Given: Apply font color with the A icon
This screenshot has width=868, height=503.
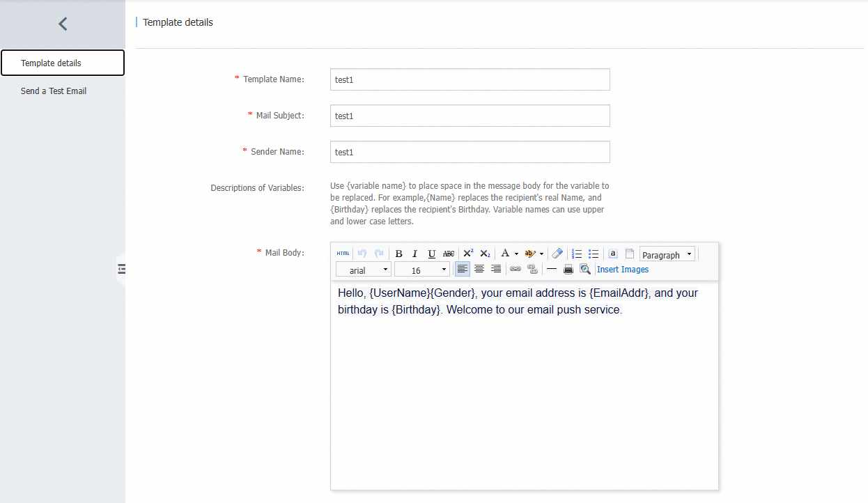Looking at the screenshot, I should pos(506,254).
